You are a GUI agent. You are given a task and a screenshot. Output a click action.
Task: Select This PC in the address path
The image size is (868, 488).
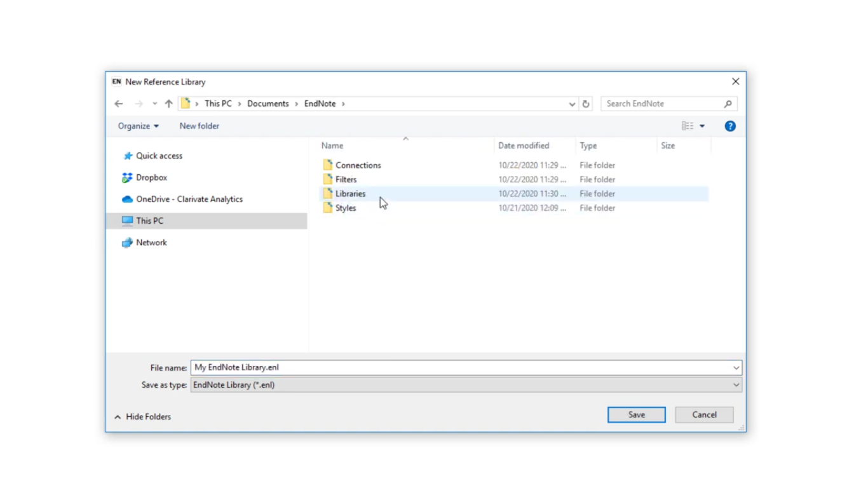pos(218,104)
